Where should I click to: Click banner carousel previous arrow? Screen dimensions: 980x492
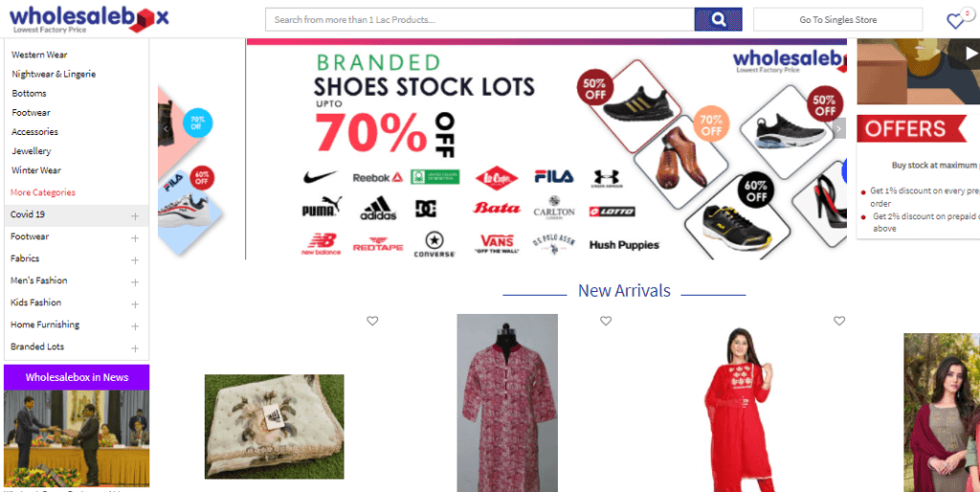tap(166, 129)
